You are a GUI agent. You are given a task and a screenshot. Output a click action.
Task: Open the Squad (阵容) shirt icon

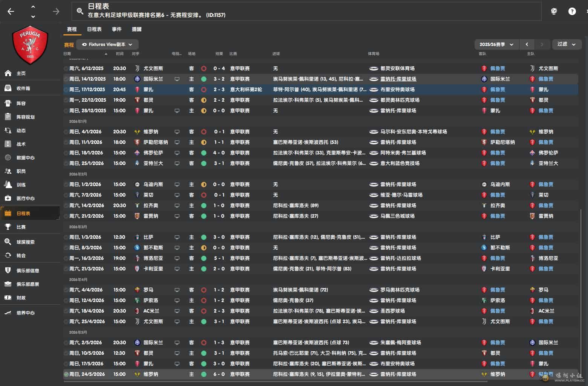(x=8, y=103)
